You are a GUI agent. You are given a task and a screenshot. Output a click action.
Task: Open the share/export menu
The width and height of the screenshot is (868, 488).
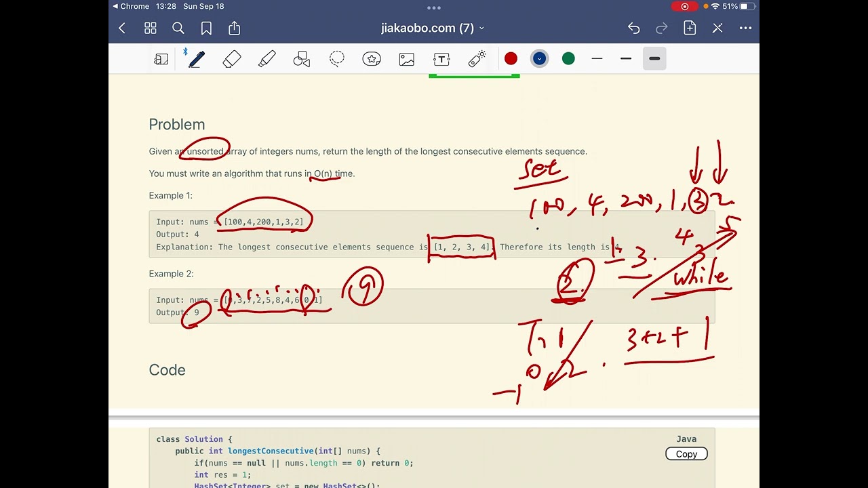[235, 28]
